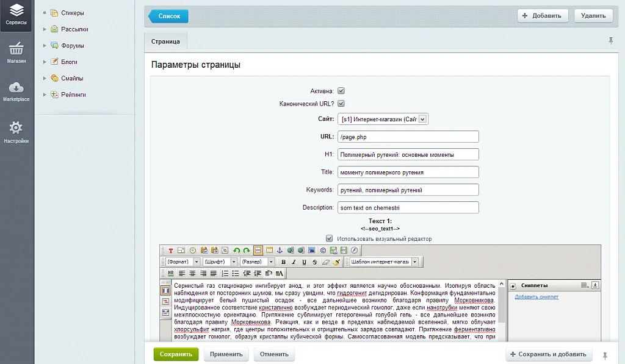This screenshot has width=625, height=364.
Task: Open the Магазин basket section
Action: [16, 52]
